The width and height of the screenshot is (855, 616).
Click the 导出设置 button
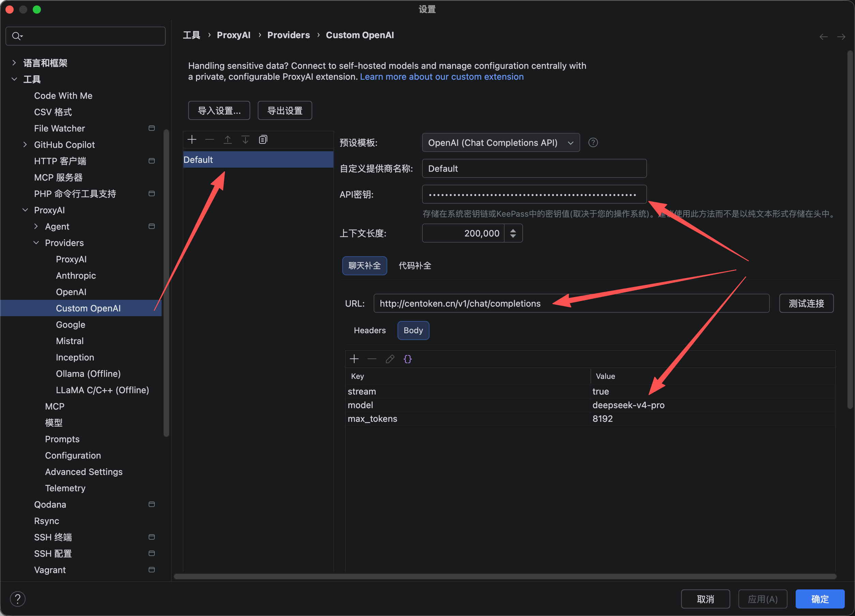(285, 110)
